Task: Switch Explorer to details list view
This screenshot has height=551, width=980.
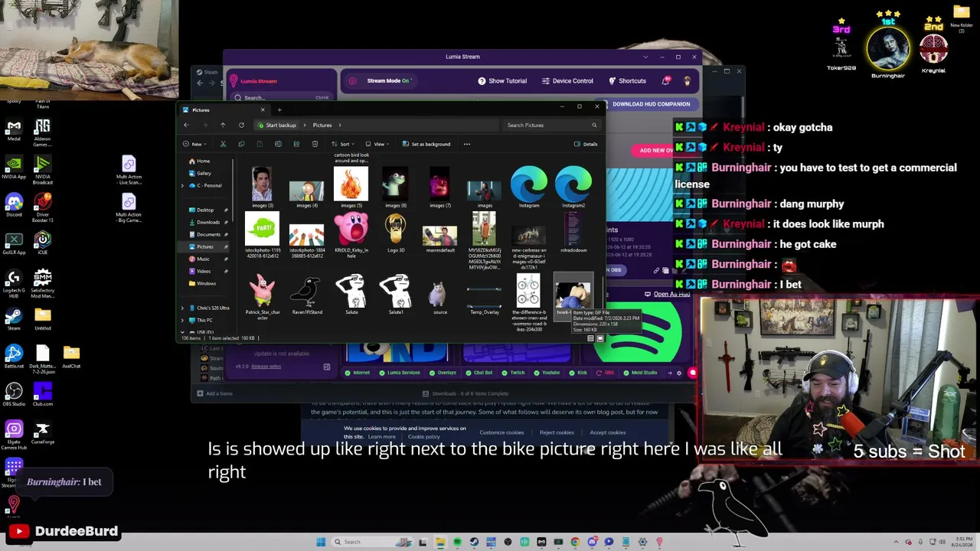Action: point(590,338)
